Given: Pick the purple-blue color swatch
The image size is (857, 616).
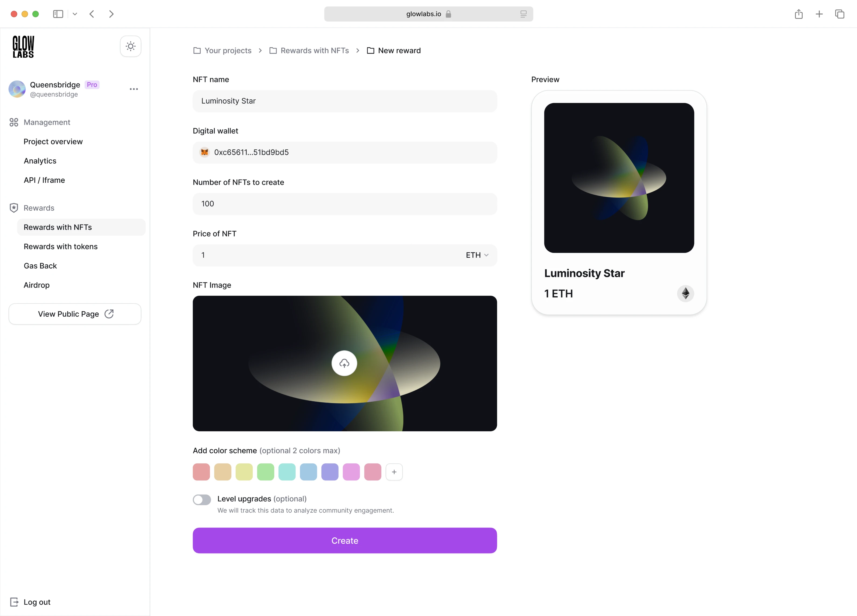Looking at the screenshot, I should point(329,472).
